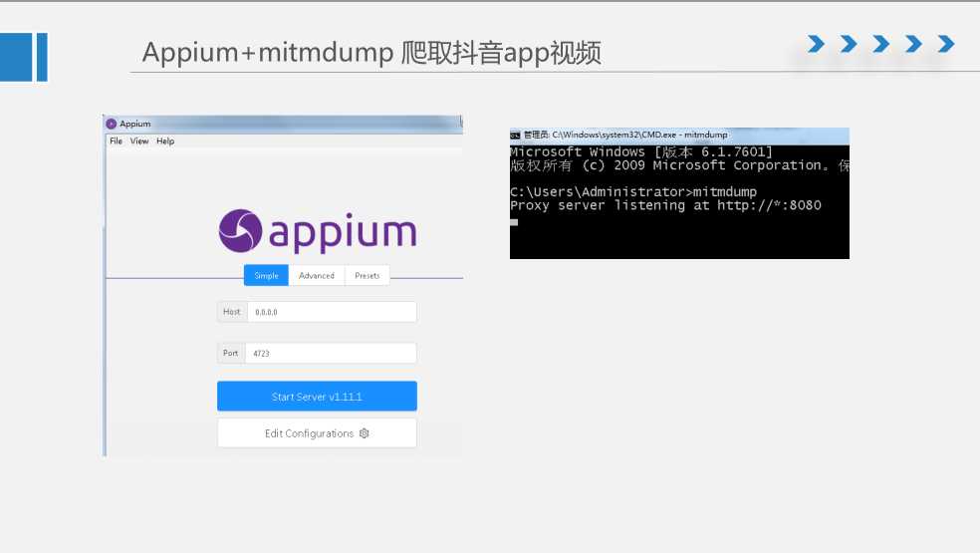980x553 pixels.
Task: Open the File menu in Appium
Action: pos(116,141)
